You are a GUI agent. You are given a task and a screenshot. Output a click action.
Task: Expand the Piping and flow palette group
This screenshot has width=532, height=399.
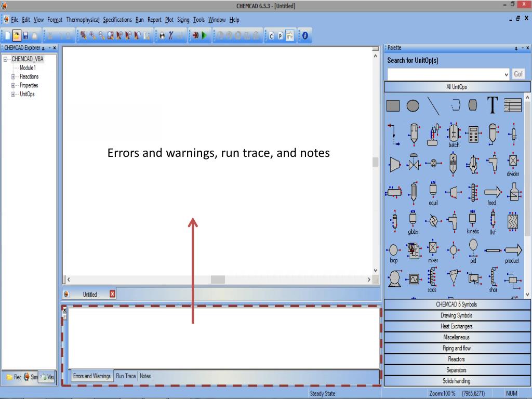tap(456, 348)
